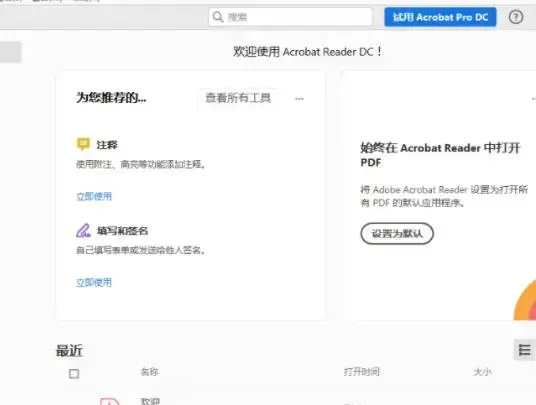This screenshot has width=536, height=405.
Task: Open 查看所有工具 to view all tools
Action: 238,98
